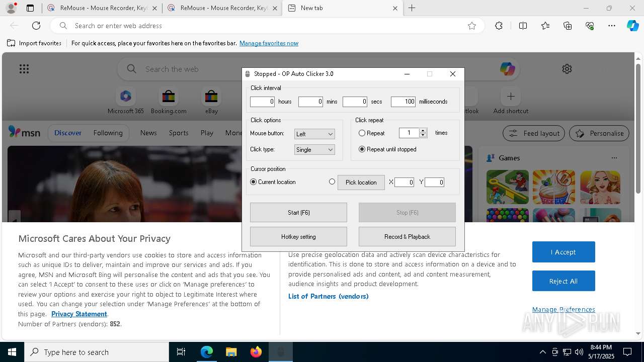Select Current location radio button
This screenshot has width=644, height=362.
coord(253,182)
